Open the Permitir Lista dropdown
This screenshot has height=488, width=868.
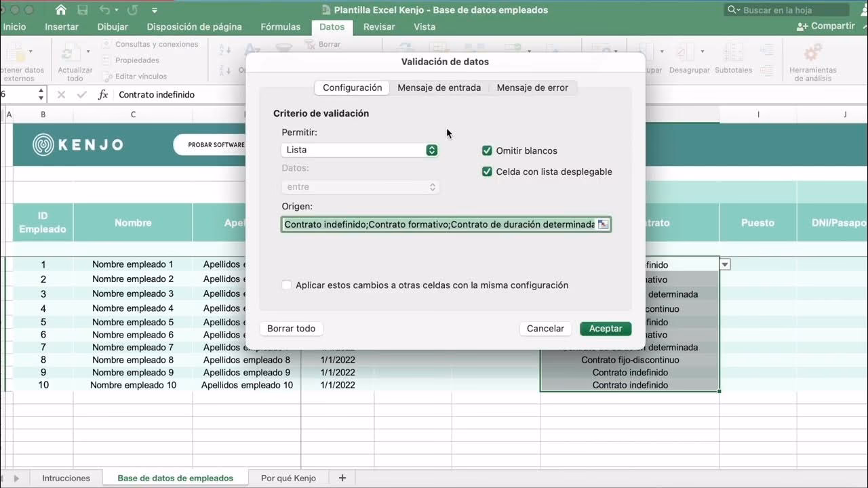(x=359, y=150)
